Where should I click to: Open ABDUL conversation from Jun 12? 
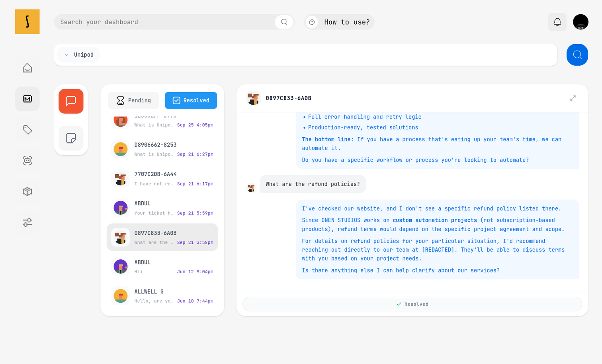(x=162, y=267)
